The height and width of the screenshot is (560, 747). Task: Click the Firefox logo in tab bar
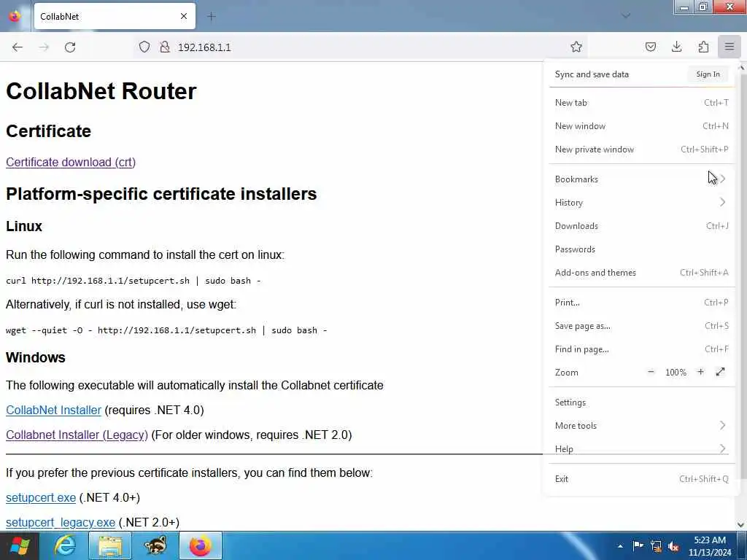pyautogui.click(x=15, y=16)
